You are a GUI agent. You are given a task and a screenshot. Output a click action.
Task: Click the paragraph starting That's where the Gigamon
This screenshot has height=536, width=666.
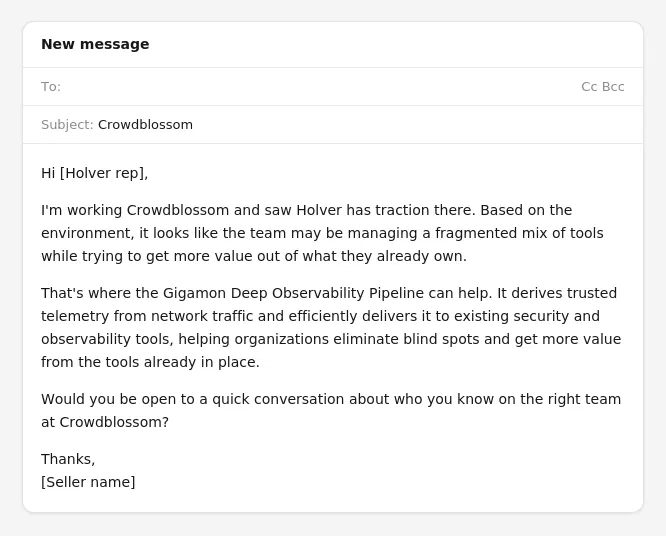331,327
